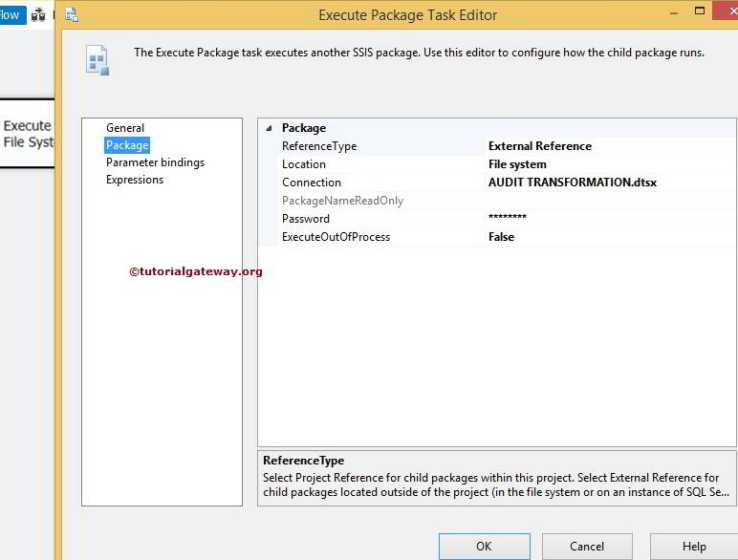Open Help for the task editor
This screenshot has width=738, height=560.
coord(694,547)
